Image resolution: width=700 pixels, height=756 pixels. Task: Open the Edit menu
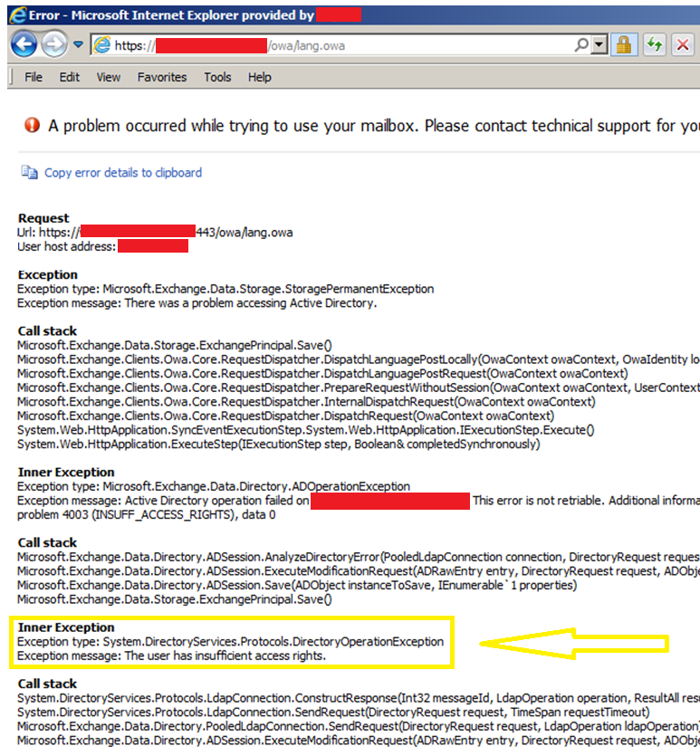point(70,77)
